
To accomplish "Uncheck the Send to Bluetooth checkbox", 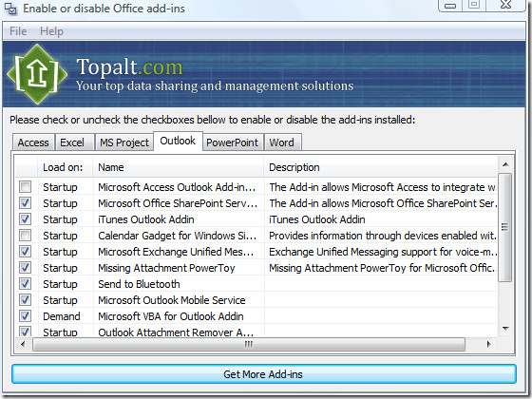I will [x=25, y=284].
